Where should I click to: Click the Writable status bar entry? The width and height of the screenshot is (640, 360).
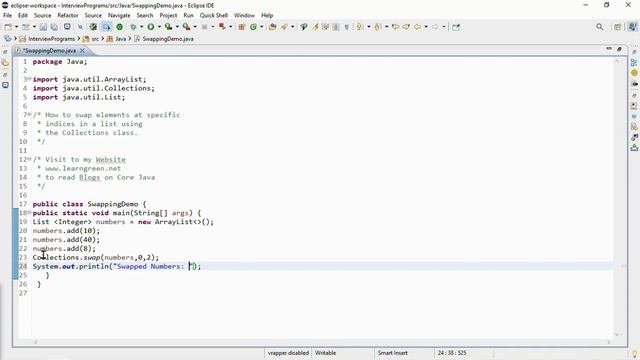click(325, 353)
